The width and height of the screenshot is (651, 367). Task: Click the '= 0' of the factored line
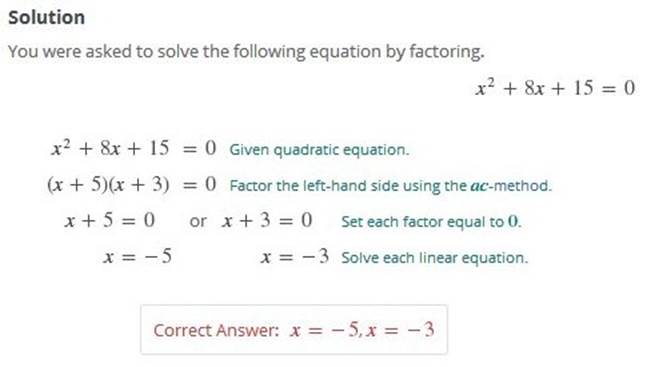(x=200, y=184)
